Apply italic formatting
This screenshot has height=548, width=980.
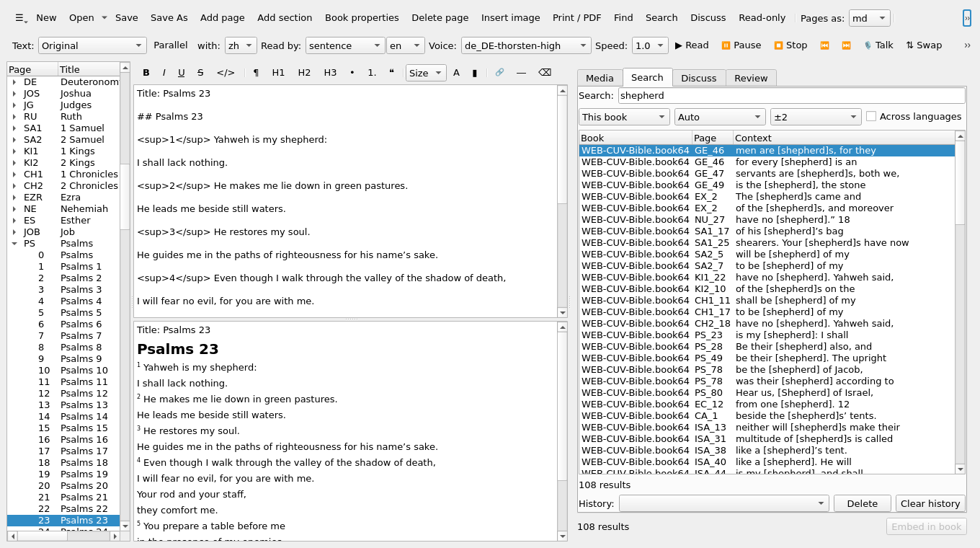click(164, 73)
